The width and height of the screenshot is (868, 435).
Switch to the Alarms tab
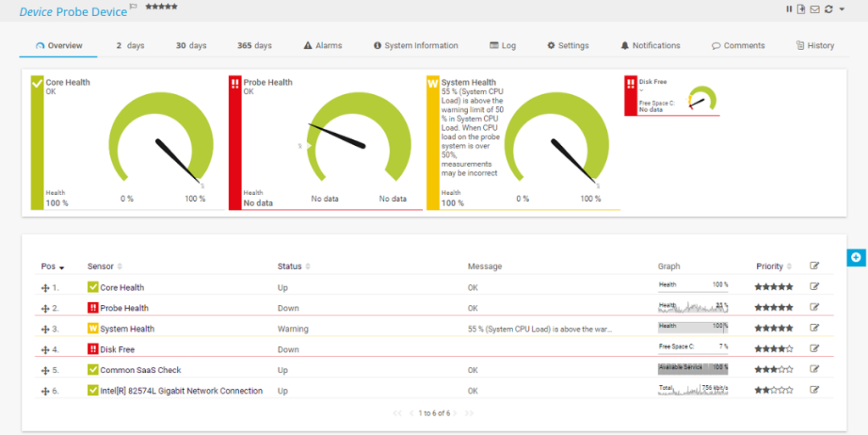click(323, 46)
